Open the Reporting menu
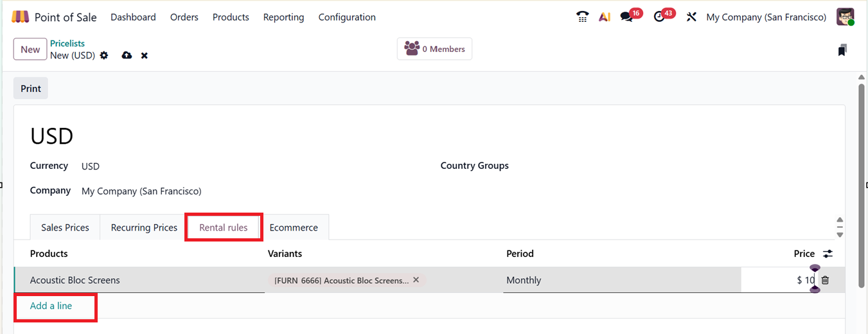 coord(283,17)
